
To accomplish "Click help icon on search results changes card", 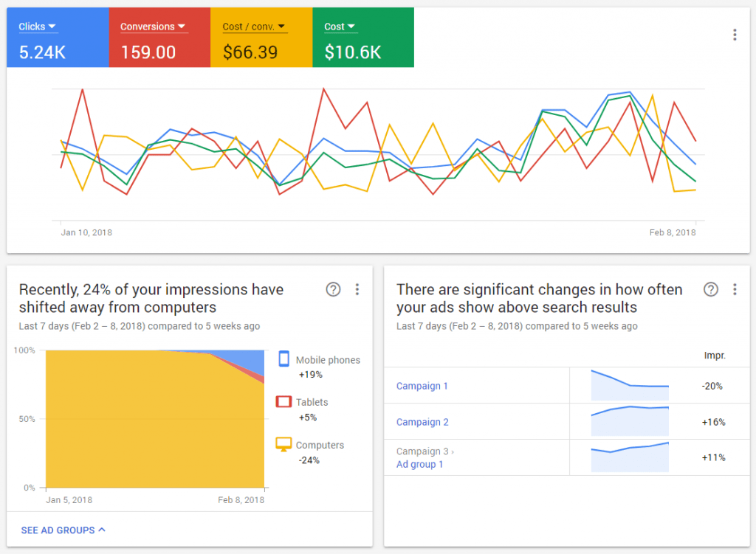I will (711, 289).
